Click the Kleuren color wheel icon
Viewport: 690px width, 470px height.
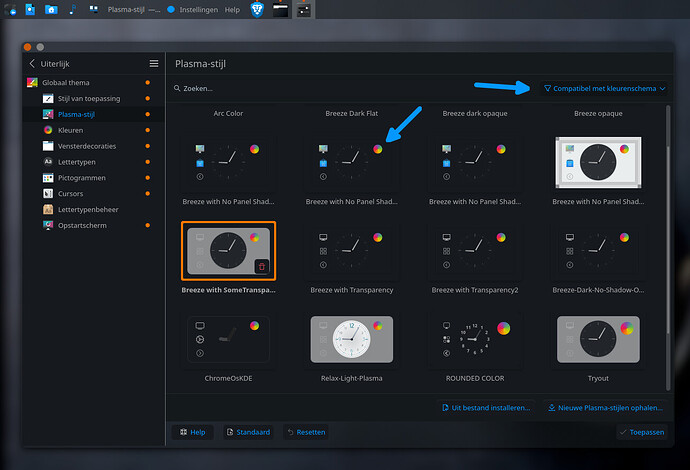pos(48,130)
